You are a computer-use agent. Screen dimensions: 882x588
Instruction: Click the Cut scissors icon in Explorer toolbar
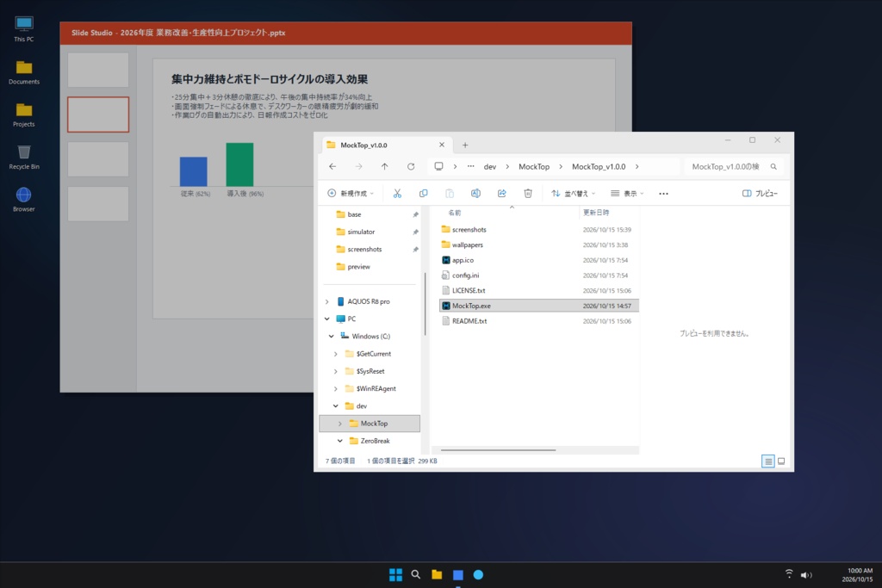pyautogui.click(x=397, y=194)
